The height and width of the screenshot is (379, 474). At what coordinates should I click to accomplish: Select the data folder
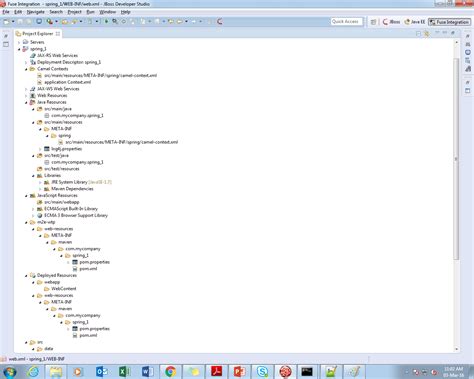click(48, 349)
